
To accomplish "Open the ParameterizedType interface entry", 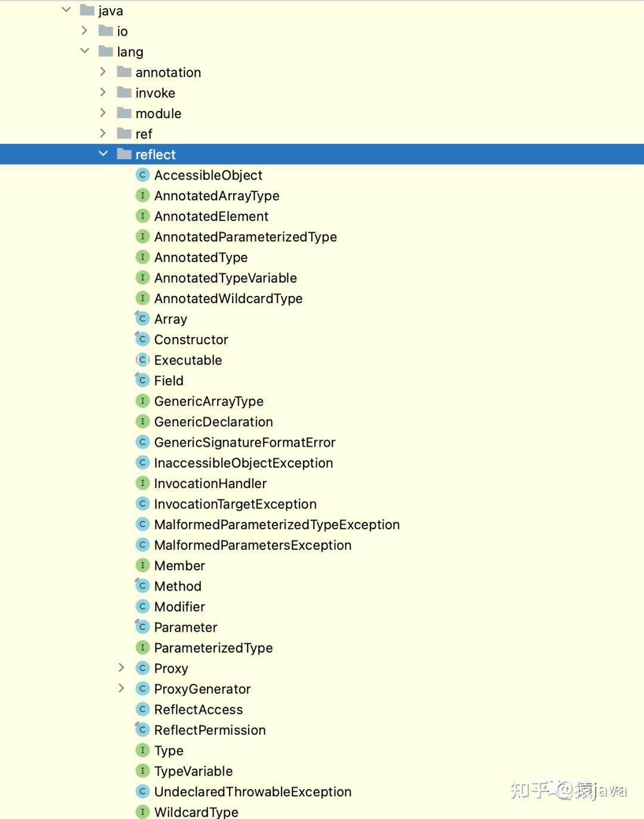I will (213, 648).
